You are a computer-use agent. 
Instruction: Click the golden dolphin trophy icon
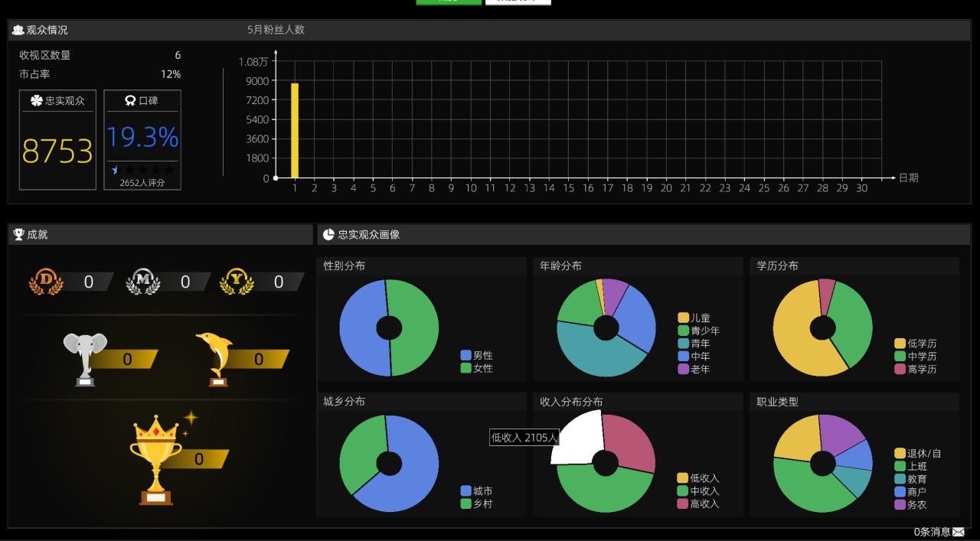[x=214, y=359]
